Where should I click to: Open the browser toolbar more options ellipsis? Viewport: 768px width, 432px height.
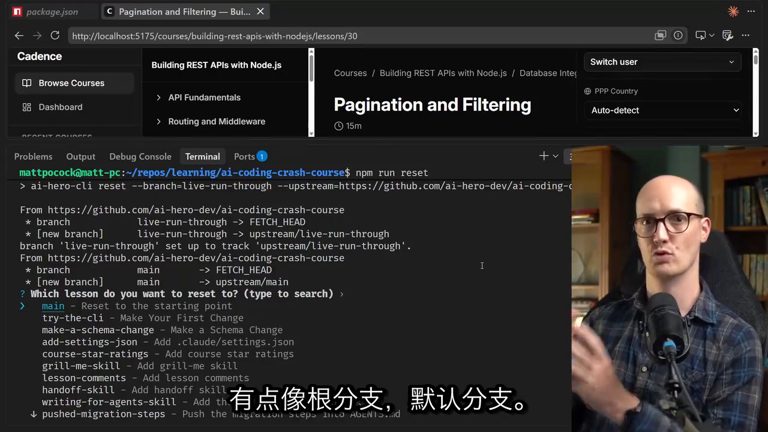[745, 35]
